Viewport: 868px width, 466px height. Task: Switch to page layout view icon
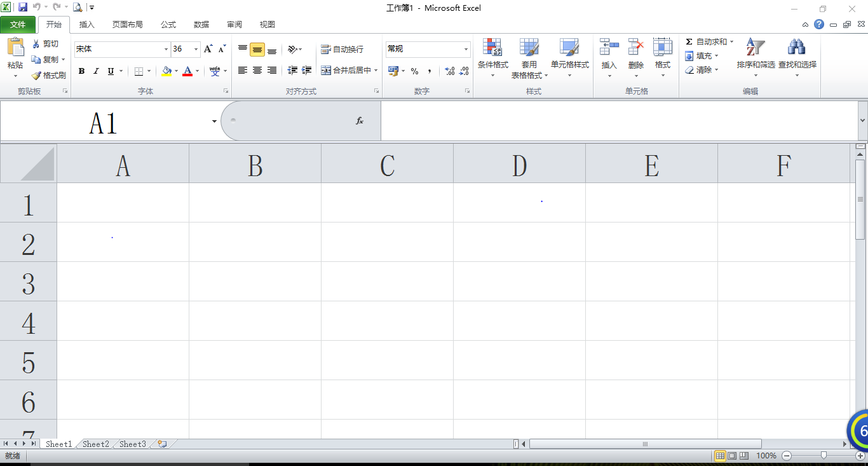click(731, 455)
